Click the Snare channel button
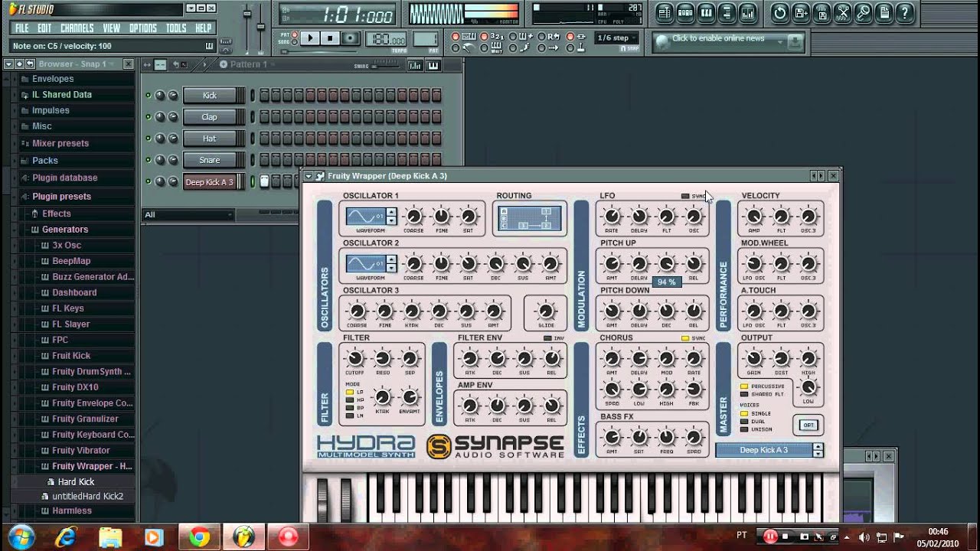The image size is (980, 551). [x=210, y=160]
